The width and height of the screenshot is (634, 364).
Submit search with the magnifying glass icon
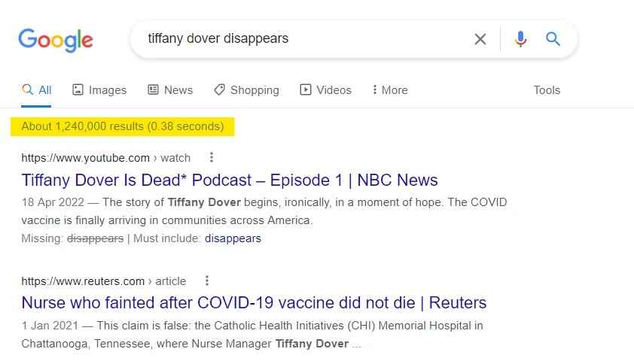click(553, 39)
